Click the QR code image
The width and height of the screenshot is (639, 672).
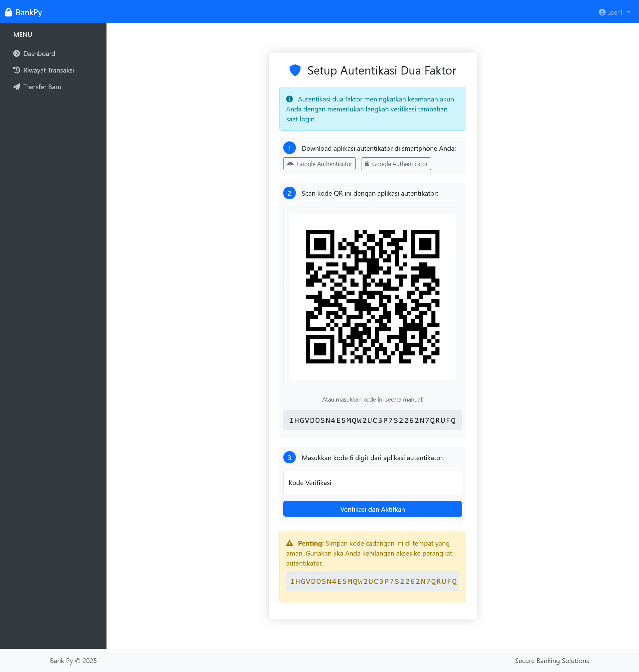pyautogui.click(x=372, y=296)
